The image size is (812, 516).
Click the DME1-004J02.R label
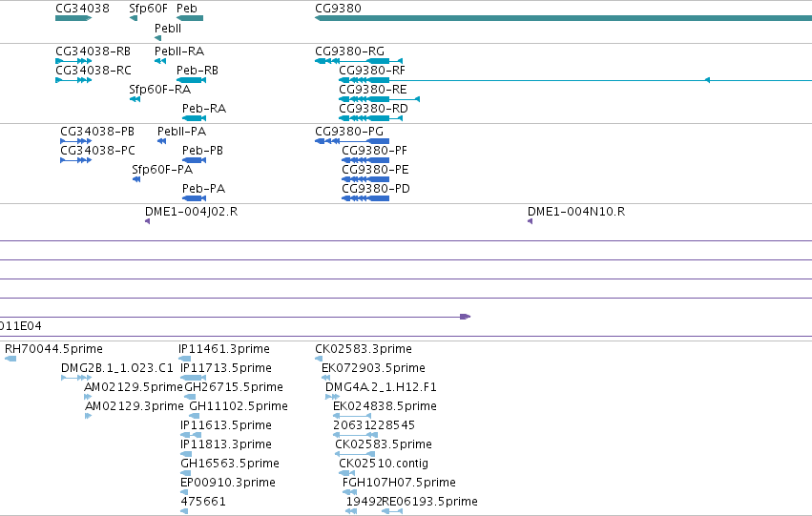click(x=191, y=212)
